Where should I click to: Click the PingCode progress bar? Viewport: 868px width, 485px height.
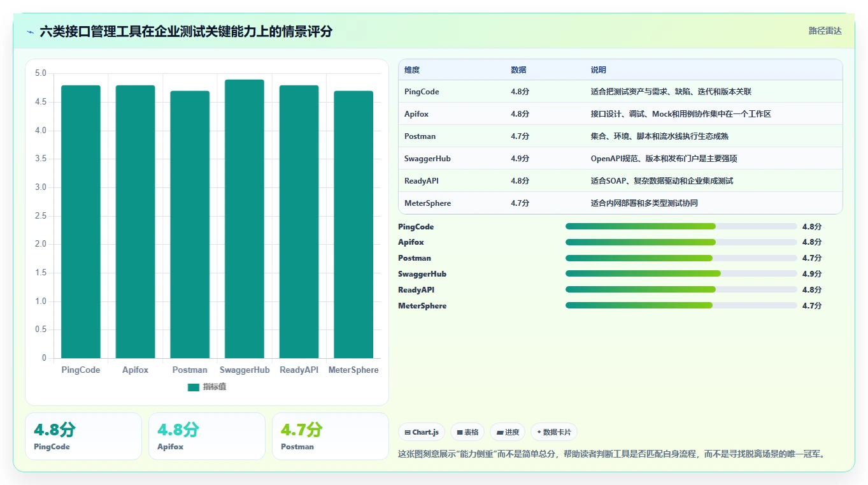(x=681, y=226)
